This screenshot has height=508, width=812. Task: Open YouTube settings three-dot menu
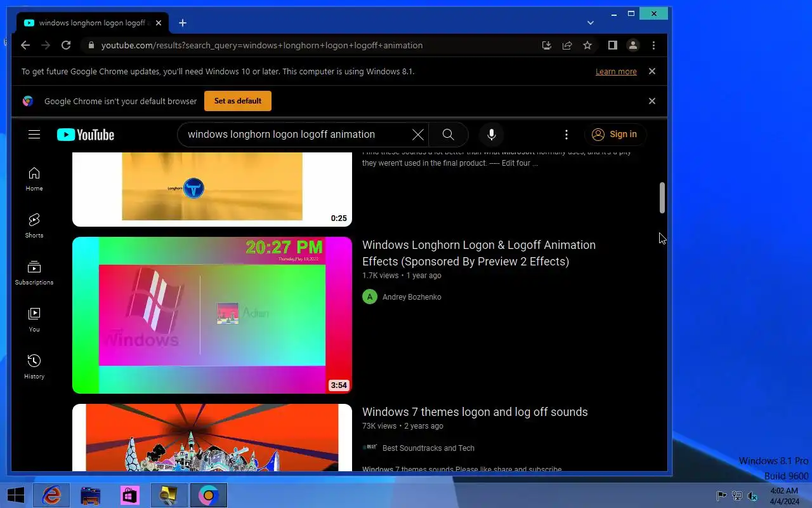pos(566,135)
